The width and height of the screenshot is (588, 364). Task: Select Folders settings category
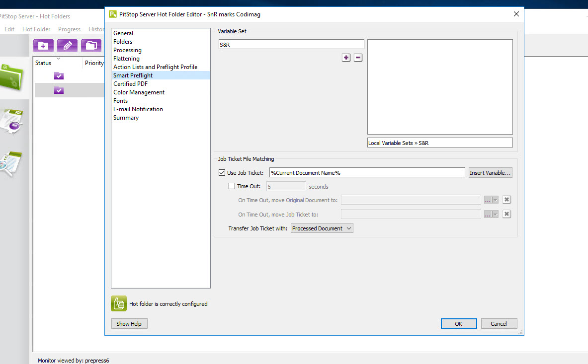123,42
